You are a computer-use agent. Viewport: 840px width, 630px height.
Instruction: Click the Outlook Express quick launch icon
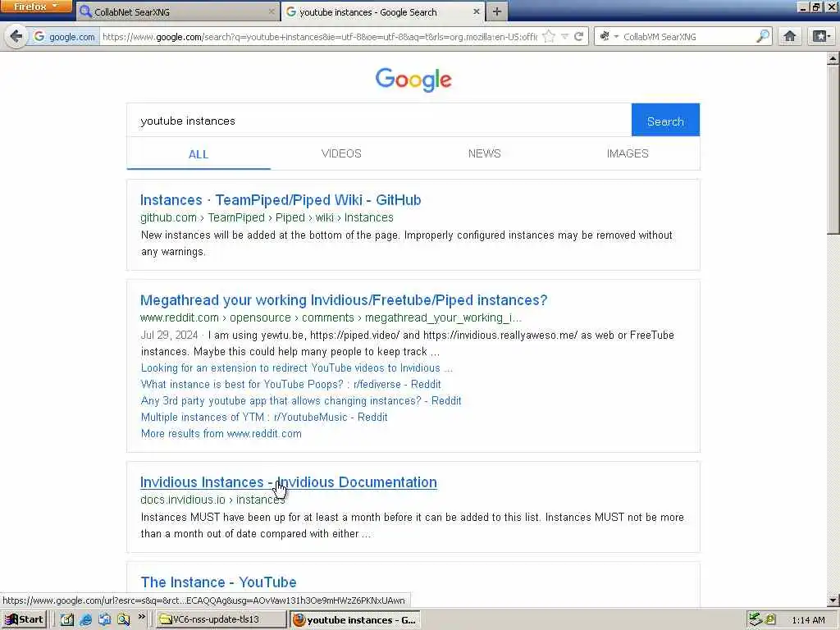pos(104,620)
